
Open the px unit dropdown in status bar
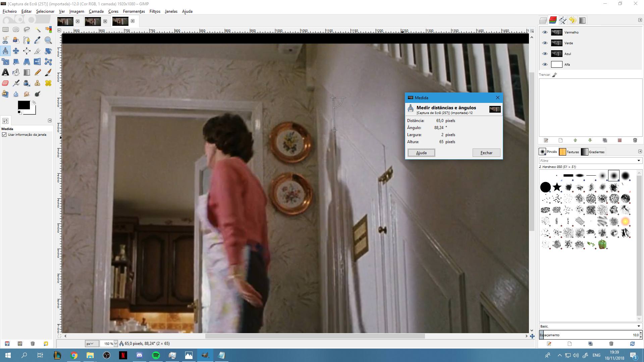tap(92, 344)
